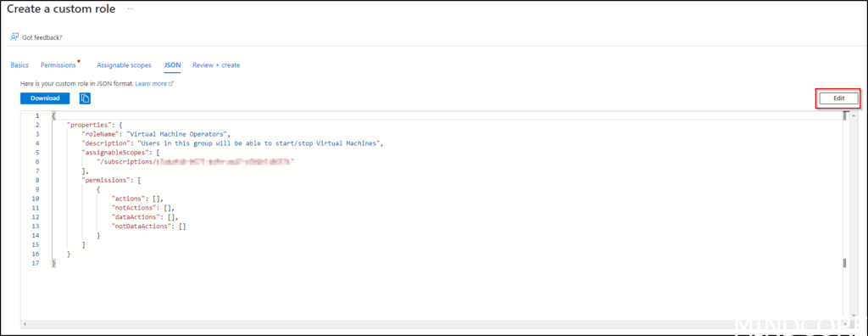Click the "/subscriptions/" scope line
The height and width of the screenshot is (336, 868).
click(x=195, y=161)
